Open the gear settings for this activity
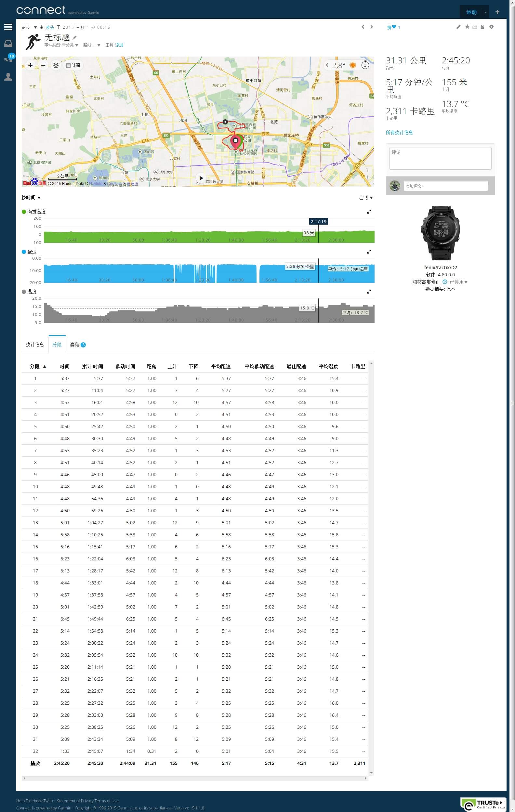 [x=491, y=27]
